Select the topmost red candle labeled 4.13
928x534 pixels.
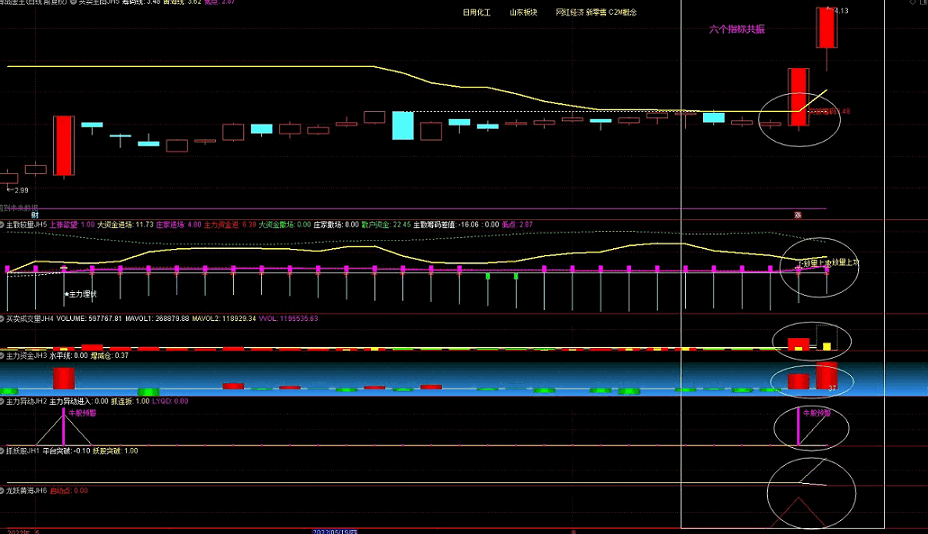[826, 28]
